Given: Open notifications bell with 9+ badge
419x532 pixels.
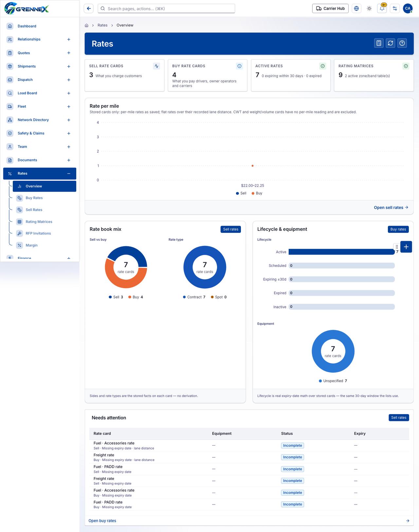Looking at the screenshot, I should click(x=382, y=9).
